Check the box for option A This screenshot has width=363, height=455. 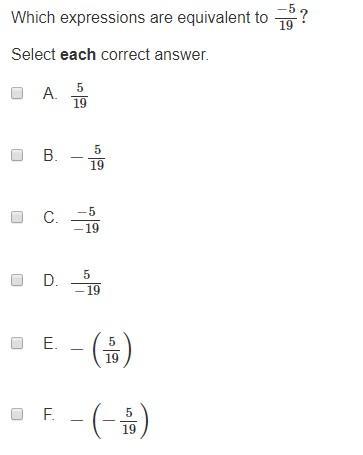[17, 93]
